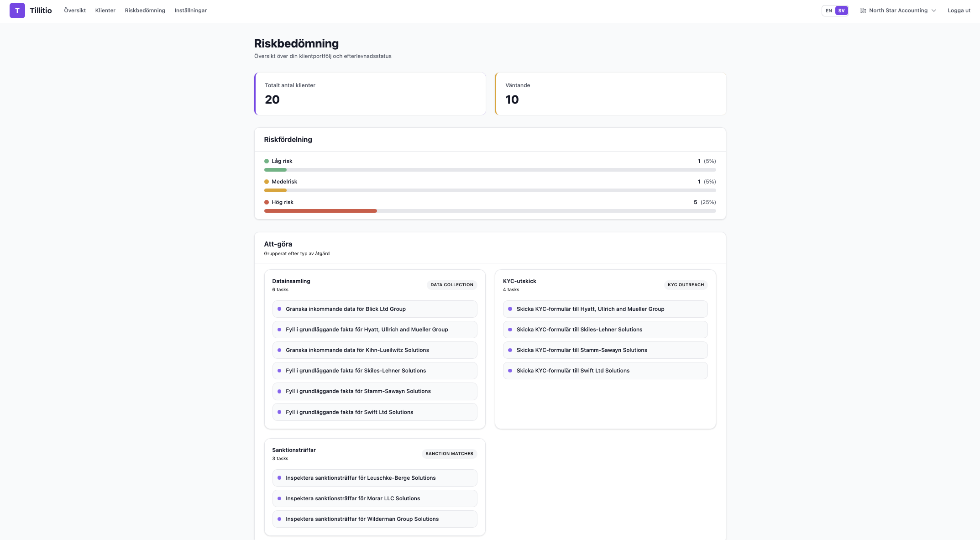Open the Översikt menu item

click(74, 10)
